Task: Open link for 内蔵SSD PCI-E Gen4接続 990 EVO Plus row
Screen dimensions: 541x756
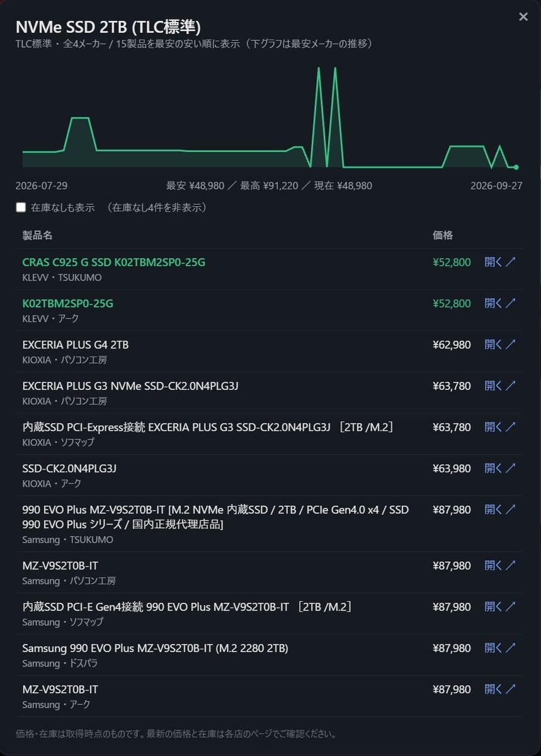Action: [500, 607]
